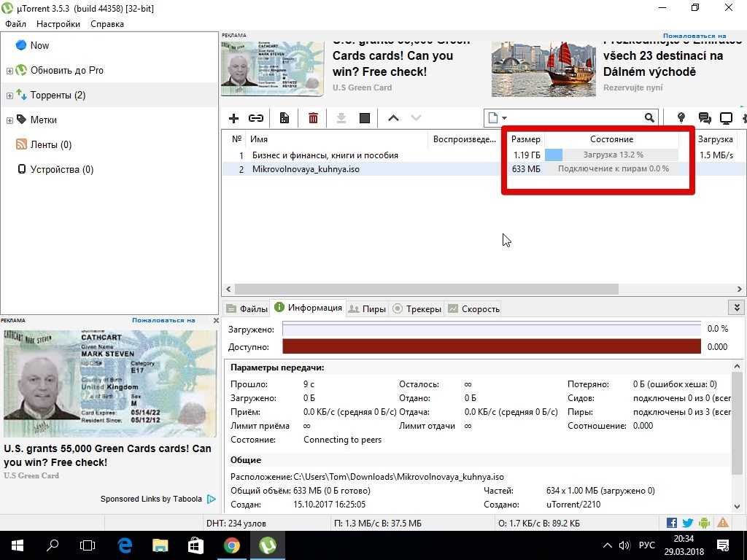Click the remote monitor icon in toolbar
Viewport: 747px width, 560px height.
tap(726, 118)
